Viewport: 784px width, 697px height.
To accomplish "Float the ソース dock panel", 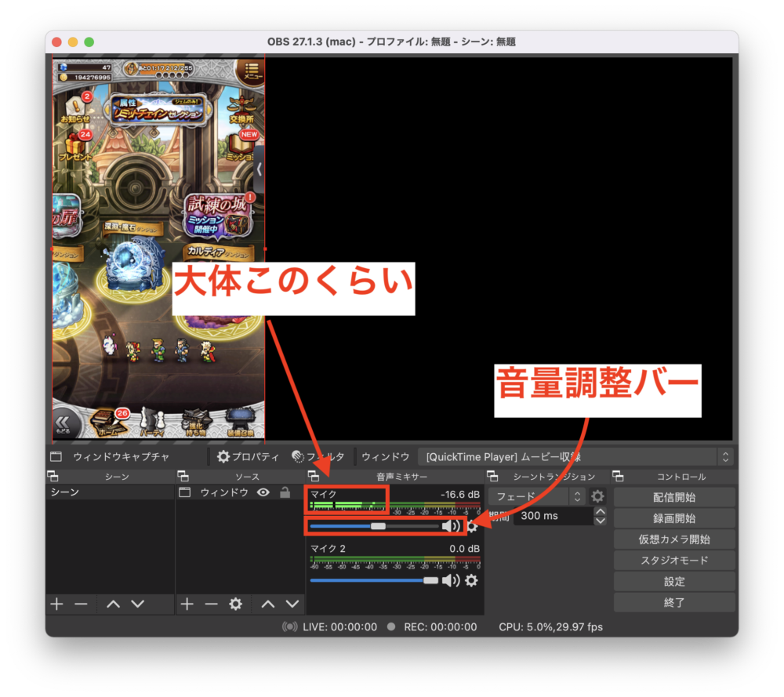I will coord(183,476).
